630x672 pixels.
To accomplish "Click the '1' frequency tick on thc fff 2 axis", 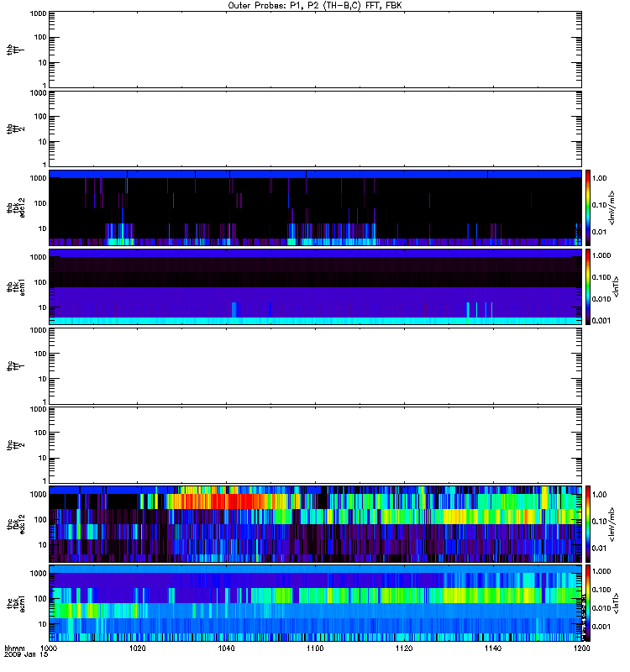I will coord(45,480).
